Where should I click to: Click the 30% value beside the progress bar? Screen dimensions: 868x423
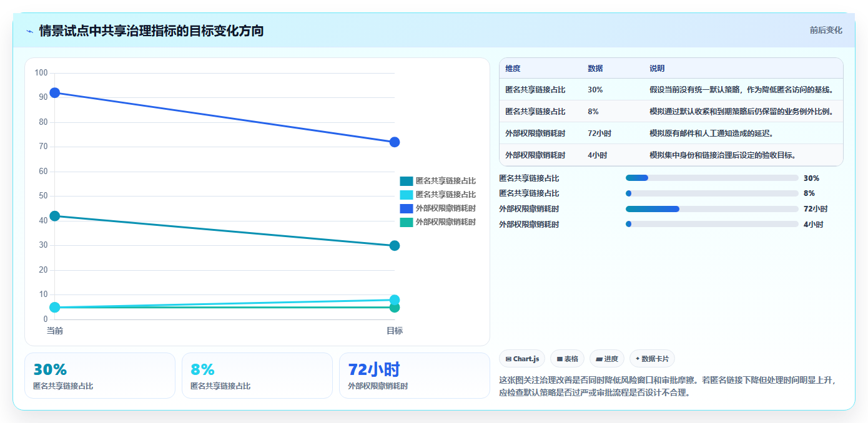point(811,178)
